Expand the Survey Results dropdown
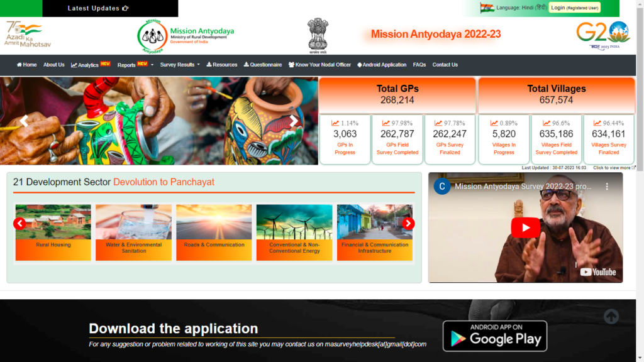This screenshot has width=644, height=362. [180, 65]
